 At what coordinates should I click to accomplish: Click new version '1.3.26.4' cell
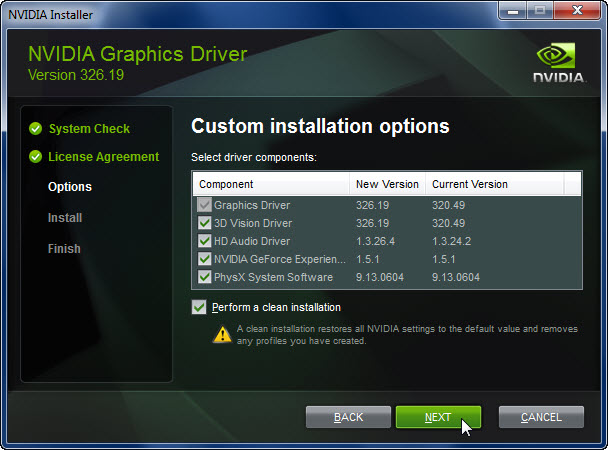[x=375, y=241]
